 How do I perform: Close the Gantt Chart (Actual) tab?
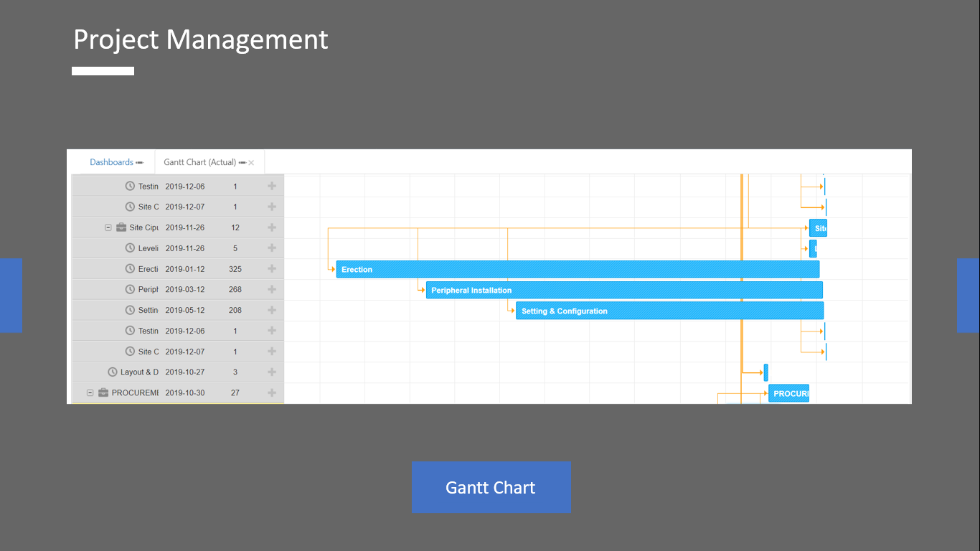[251, 163]
